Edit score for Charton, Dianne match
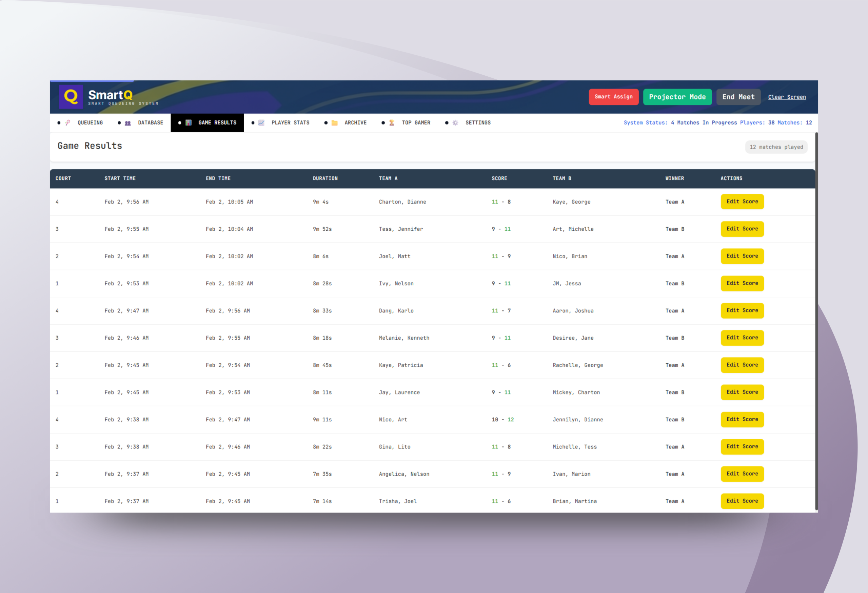The height and width of the screenshot is (593, 868). coord(742,202)
